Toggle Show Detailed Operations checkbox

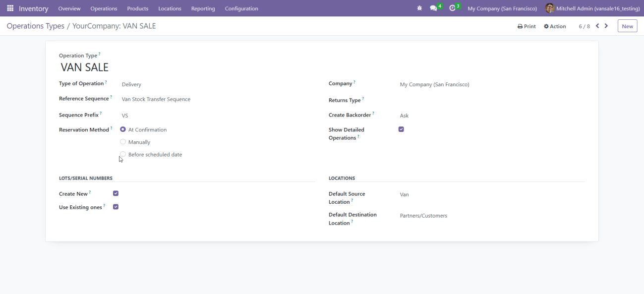pos(401,129)
